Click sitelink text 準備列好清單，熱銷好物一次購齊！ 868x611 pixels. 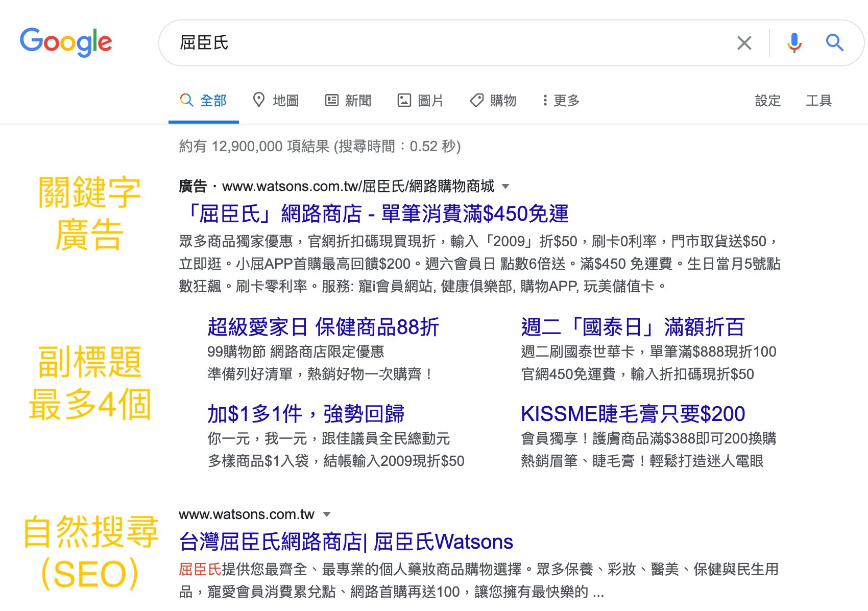pyautogui.click(x=321, y=374)
